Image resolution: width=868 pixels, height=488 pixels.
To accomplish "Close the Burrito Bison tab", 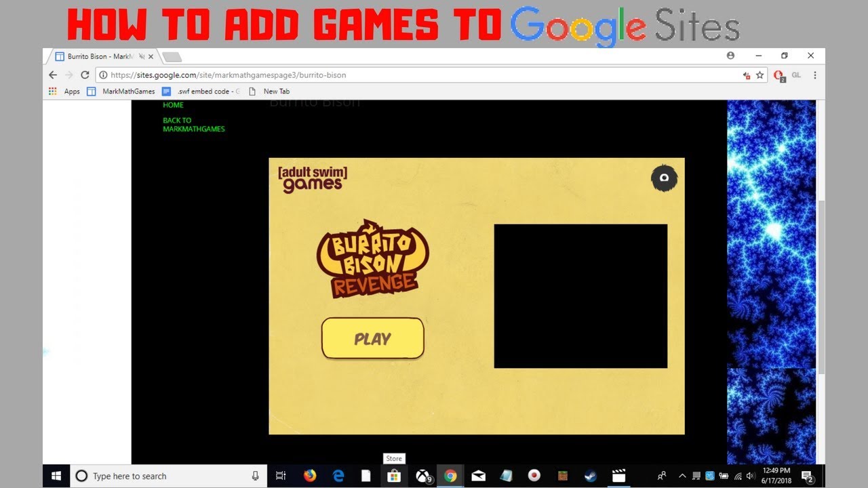I will (152, 57).
